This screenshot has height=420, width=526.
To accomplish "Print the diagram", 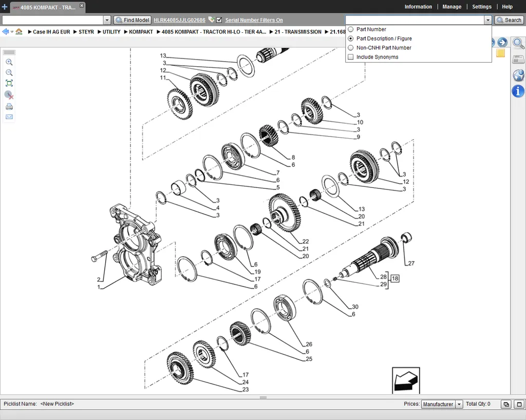I will [x=9, y=107].
